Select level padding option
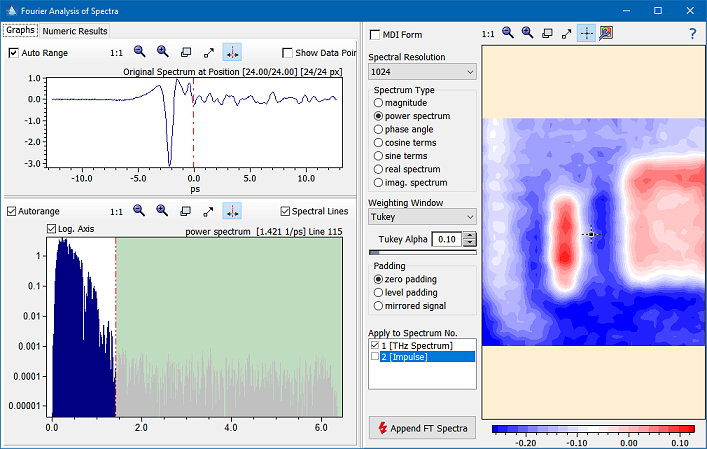This screenshot has height=449, width=707. point(378,293)
